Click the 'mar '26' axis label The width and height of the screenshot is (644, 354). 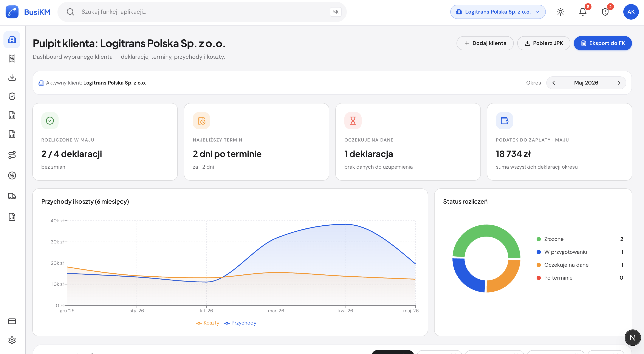tap(276, 311)
